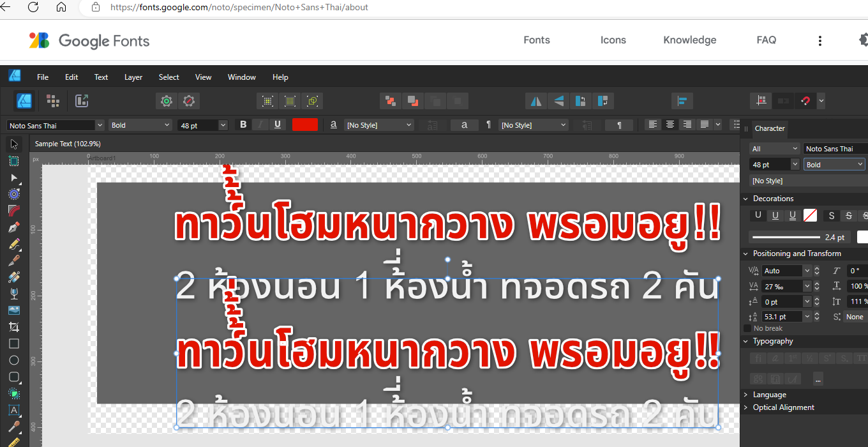Select the Crop tool
The width and height of the screenshot is (868, 447).
tap(14, 327)
